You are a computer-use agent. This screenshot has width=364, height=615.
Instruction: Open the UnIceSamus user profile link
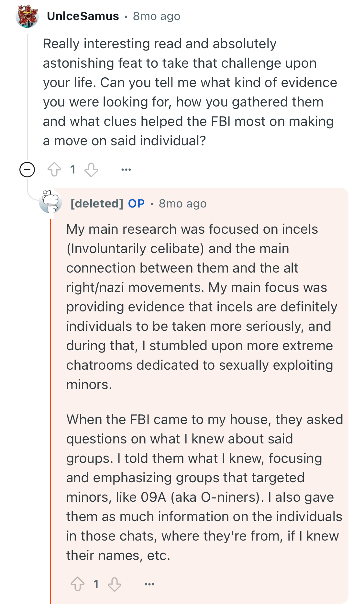click(83, 16)
